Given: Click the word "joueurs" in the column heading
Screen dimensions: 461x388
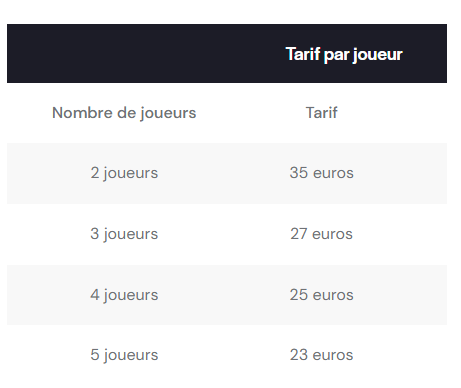Looking at the screenshot, I should pos(168,113).
